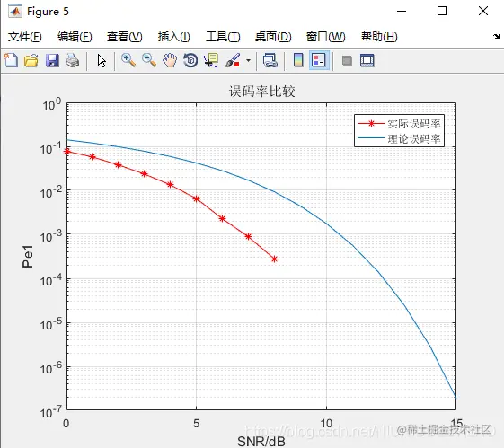Open the 工具(T) menu
Viewport: 504px width, 448px height.
tap(223, 37)
